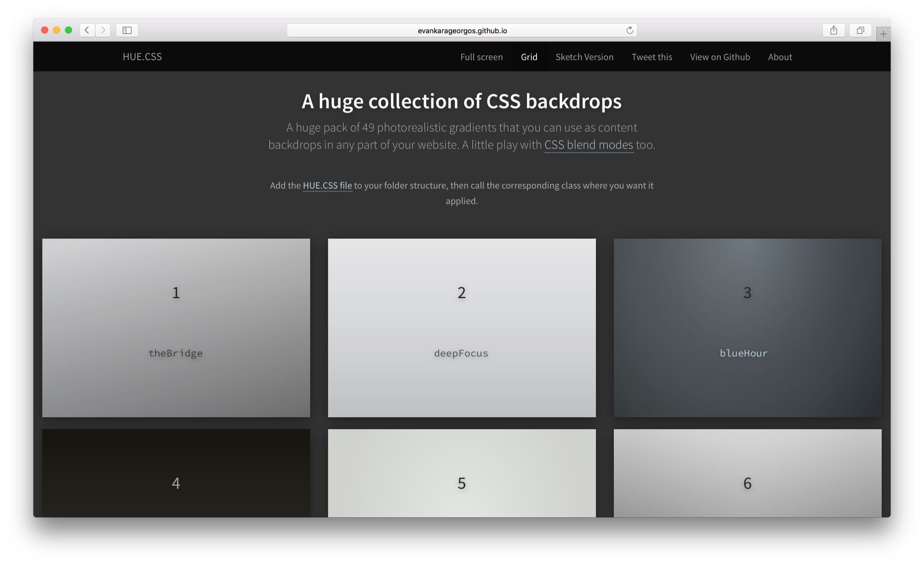Viewport: 924px width, 565px height.
Task: Maximize the window with the green button
Action: click(x=69, y=30)
